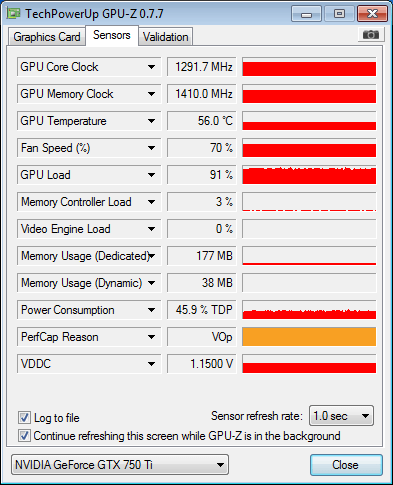
Task: Click the GPU Load history graph
Action: point(309,175)
